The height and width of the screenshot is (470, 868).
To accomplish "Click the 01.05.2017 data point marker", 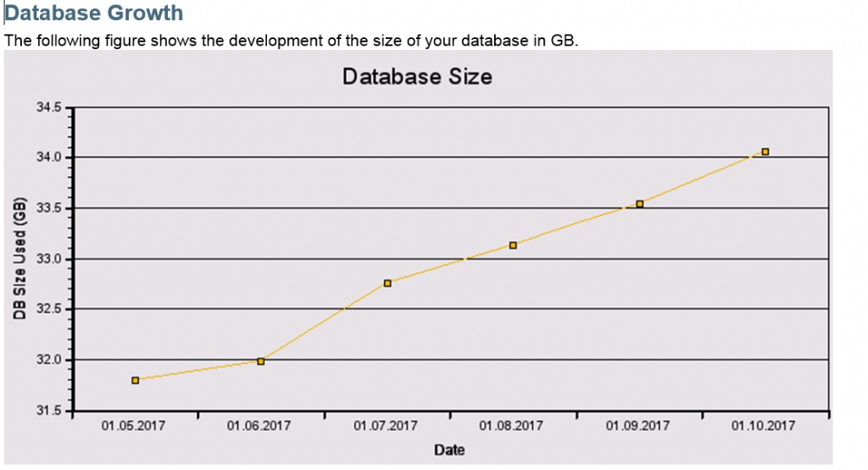I will click(x=135, y=380).
